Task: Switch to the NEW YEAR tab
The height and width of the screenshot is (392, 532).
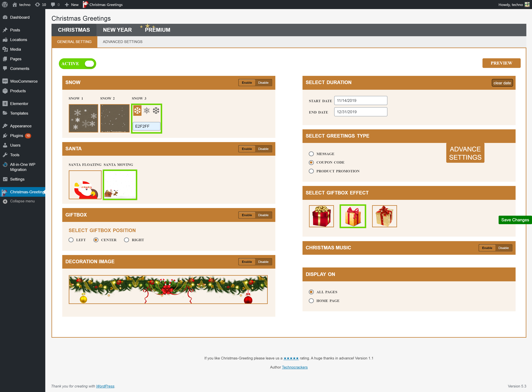Action: tap(117, 30)
